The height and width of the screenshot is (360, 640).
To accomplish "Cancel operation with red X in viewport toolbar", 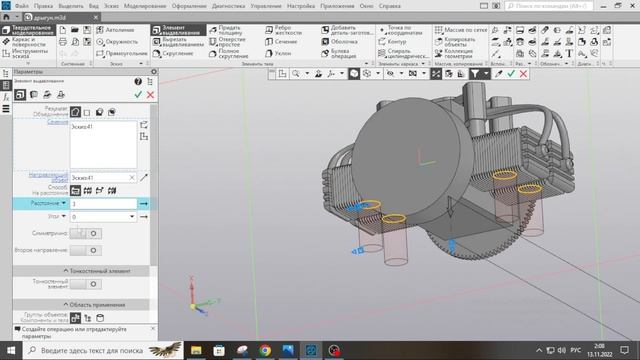I will (523, 73).
